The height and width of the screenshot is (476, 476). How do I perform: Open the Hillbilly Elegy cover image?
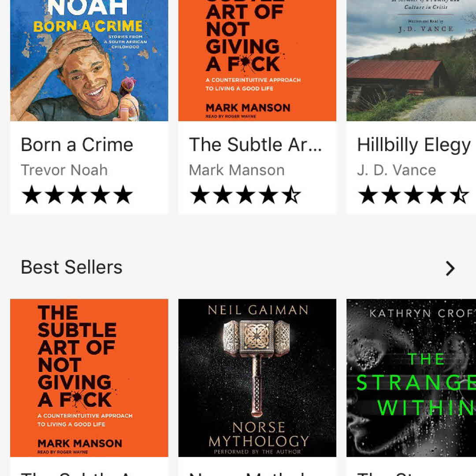point(411,60)
